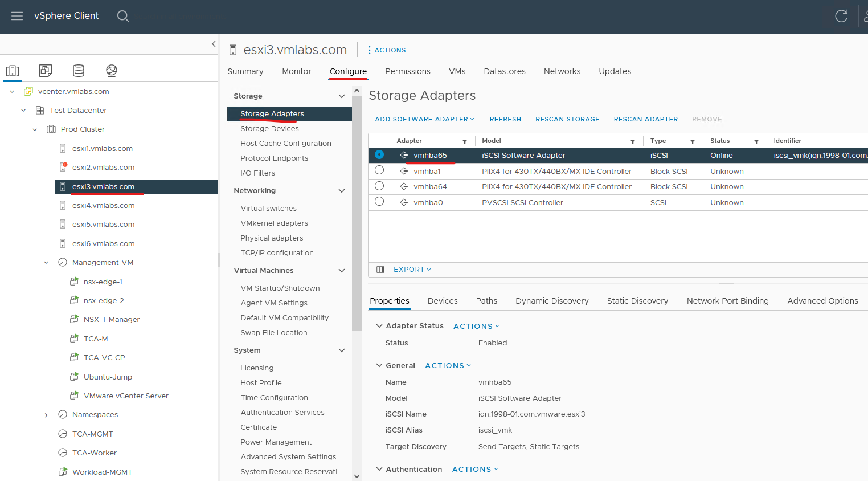Open Time Configuration settings
Screen dimensions: 868x481
(274, 397)
